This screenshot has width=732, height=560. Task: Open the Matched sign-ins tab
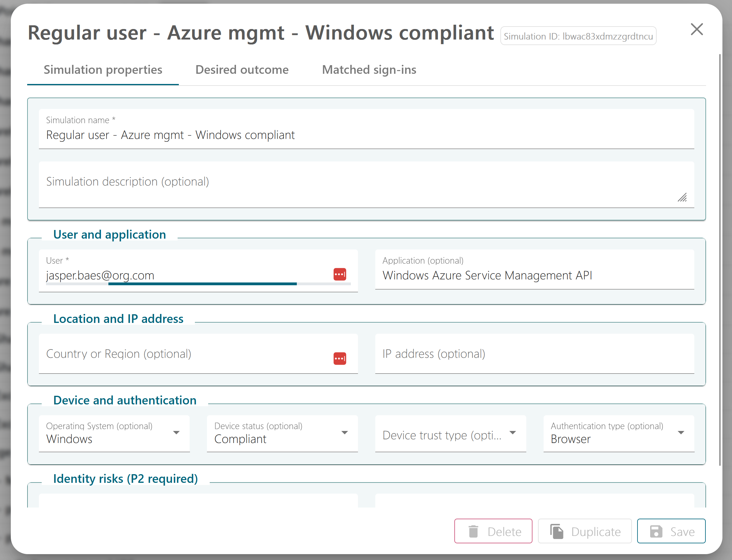[x=369, y=70]
